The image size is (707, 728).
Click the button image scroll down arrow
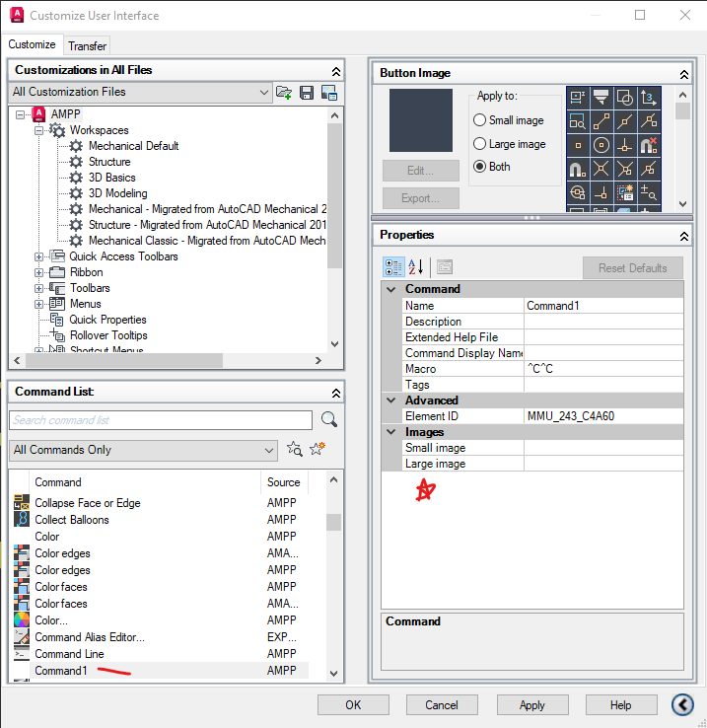[x=682, y=204]
